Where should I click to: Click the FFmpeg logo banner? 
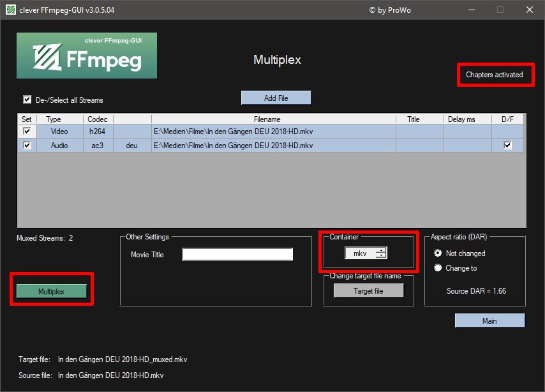tap(87, 56)
